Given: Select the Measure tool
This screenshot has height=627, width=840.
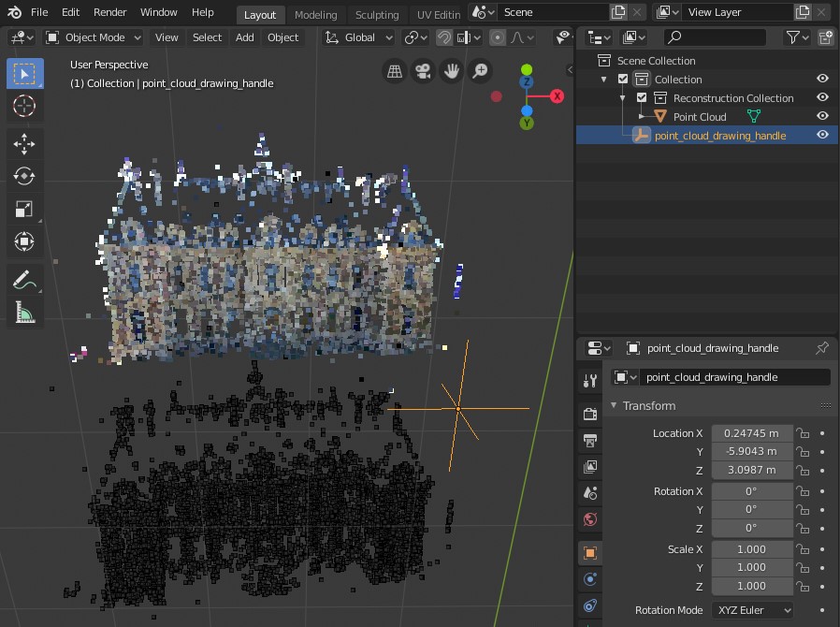Looking at the screenshot, I should 24,312.
